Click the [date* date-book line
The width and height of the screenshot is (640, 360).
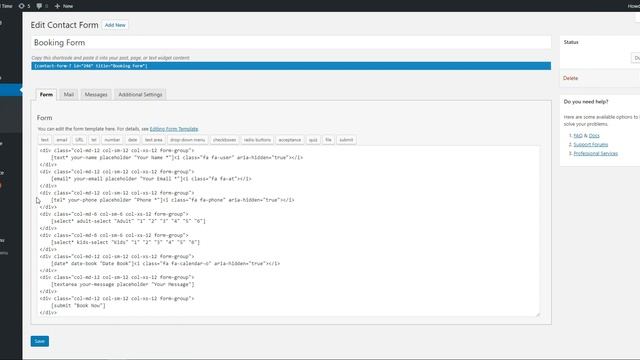click(165, 264)
